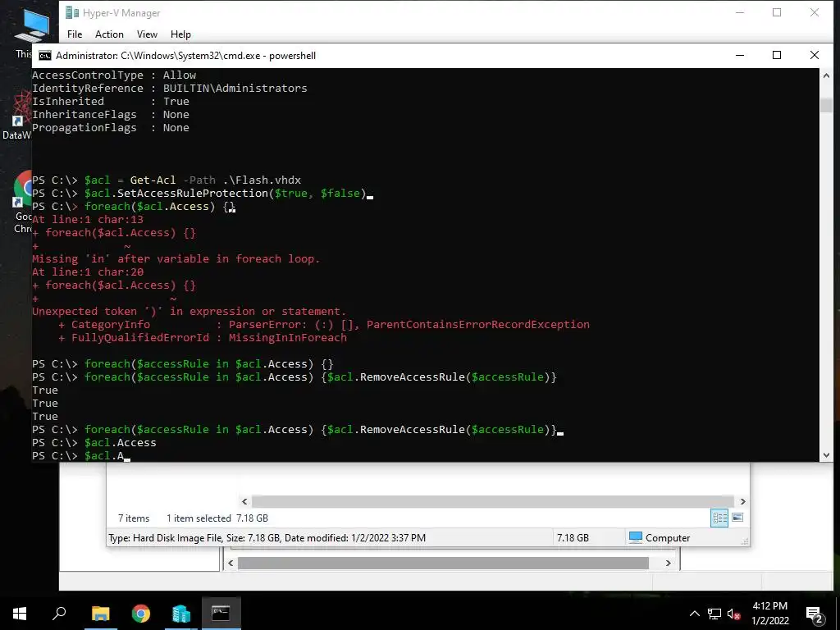Switch Explorer to large thumbnails view icon
This screenshot has width=840, height=630.
pos(737,518)
